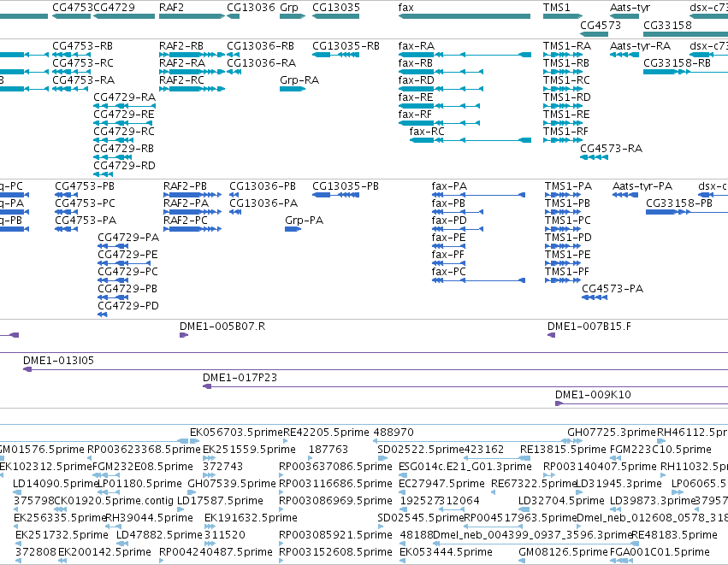Select transcript CG4753-RC
The height and width of the screenshot is (565, 728).
pos(83,63)
